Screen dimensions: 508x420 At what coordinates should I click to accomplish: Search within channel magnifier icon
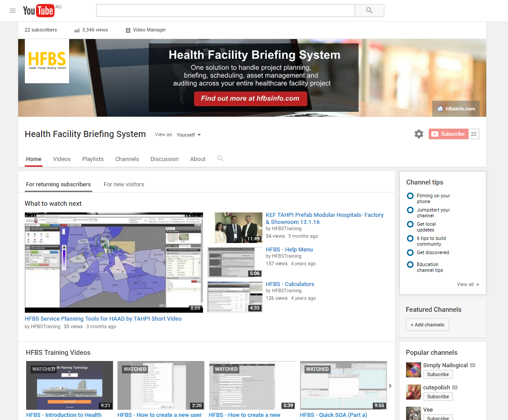[x=220, y=158]
